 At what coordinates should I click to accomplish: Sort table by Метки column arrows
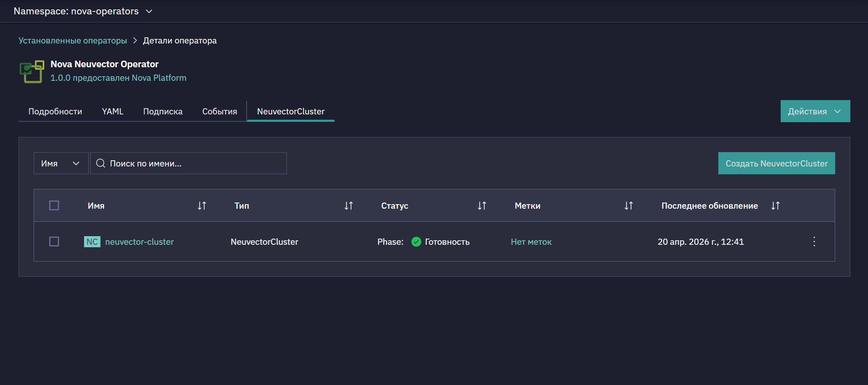pyautogui.click(x=629, y=205)
